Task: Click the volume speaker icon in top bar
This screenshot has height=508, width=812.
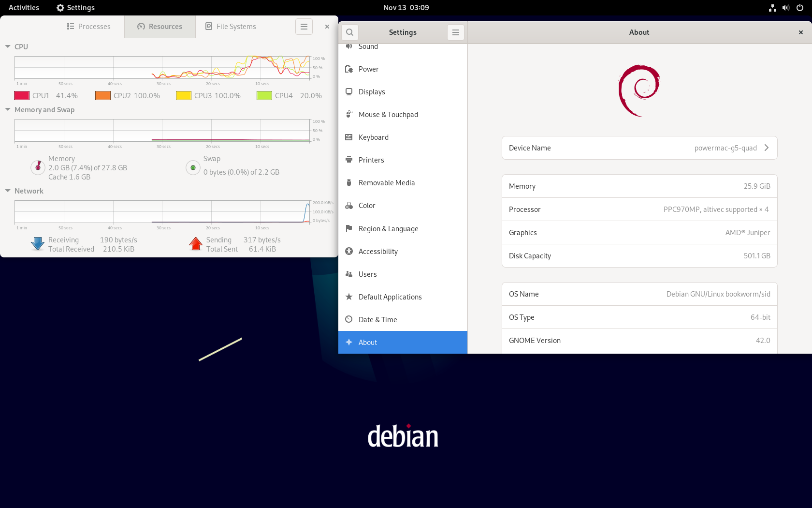Action: (786, 8)
